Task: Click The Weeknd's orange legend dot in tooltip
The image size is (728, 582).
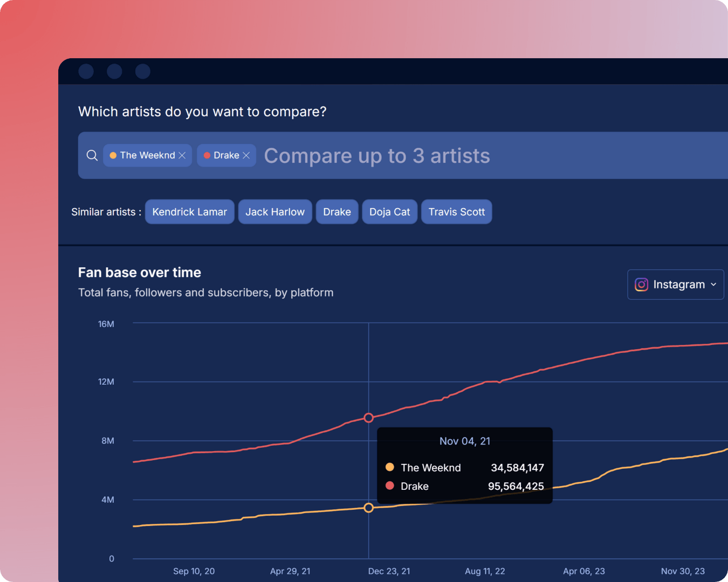Action: point(389,467)
